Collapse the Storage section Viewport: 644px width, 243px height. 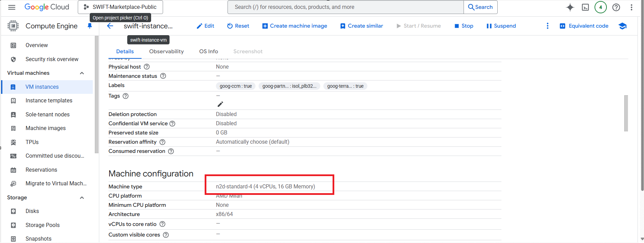click(82, 198)
